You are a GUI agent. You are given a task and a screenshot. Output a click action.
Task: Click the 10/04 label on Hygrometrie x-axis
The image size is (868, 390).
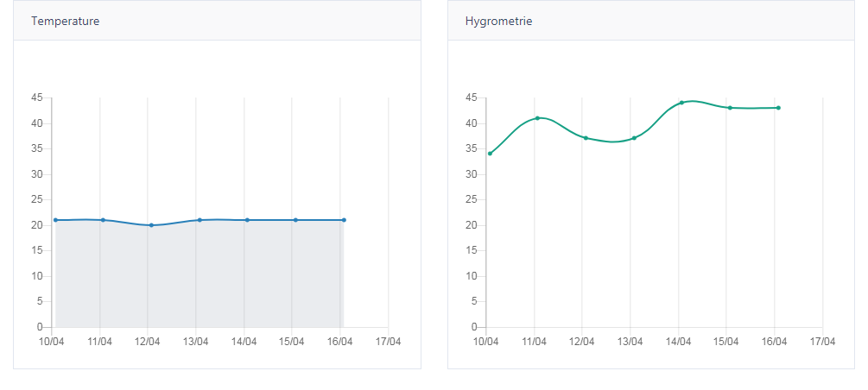click(486, 342)
